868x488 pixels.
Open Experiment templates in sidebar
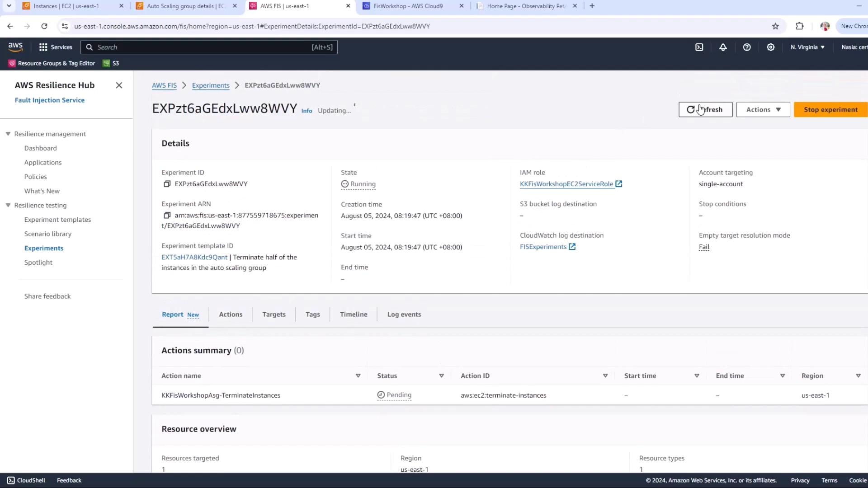(57, 220)
